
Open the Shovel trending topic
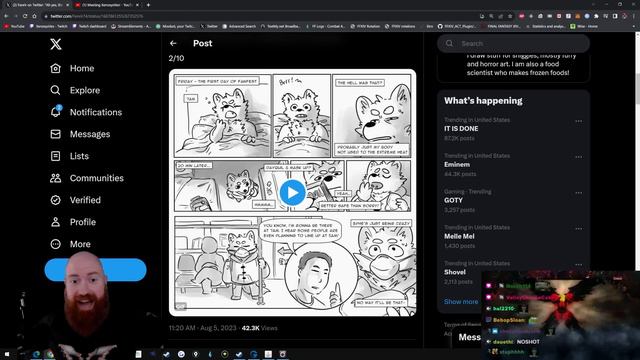pyautogui.click(x=455, y=272)
